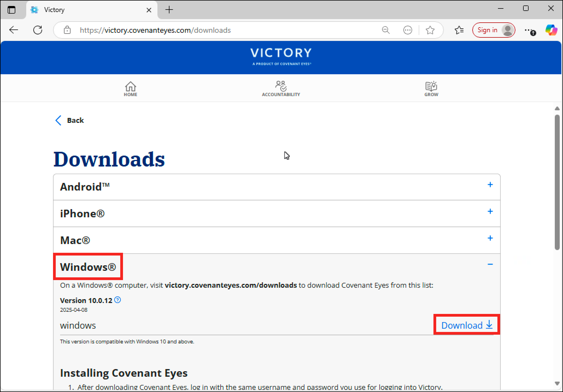Viewport: 563px width, 392px height.
Task: Click the 'Version 10.0.12' text
Action: point(86,301)
